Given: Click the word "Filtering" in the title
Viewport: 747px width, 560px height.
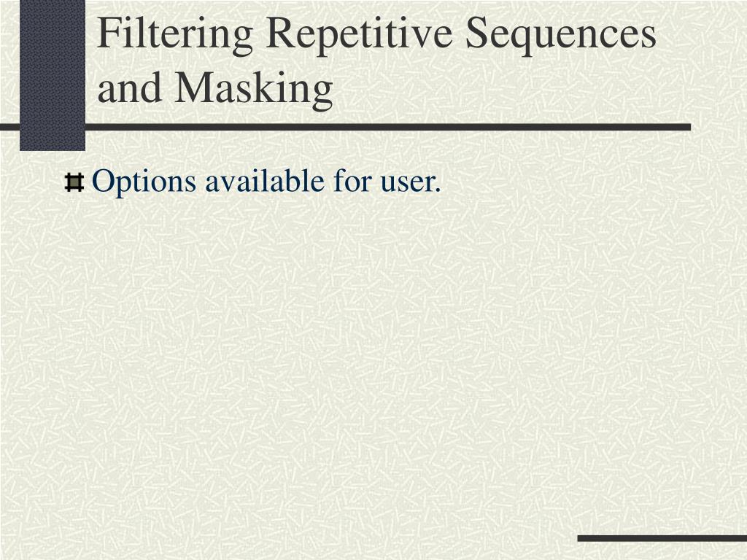Looking at the screenshot, I should [175, 34].
